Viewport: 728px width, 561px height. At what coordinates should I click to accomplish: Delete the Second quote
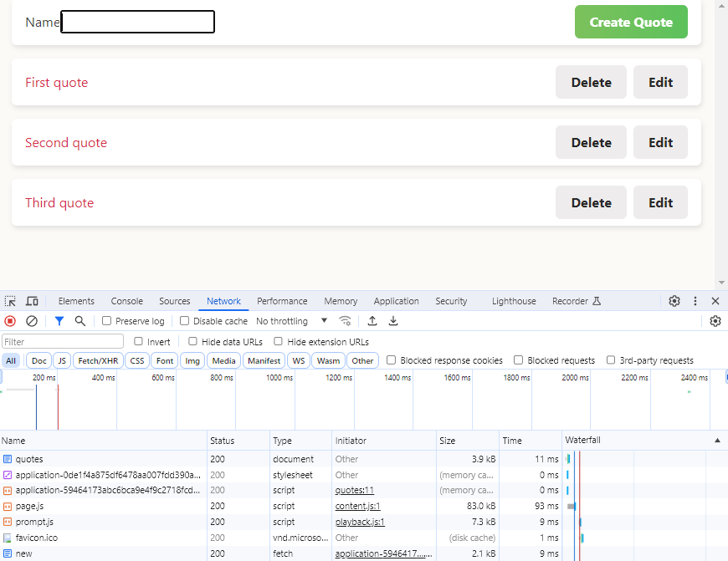[x=591, y=142]
